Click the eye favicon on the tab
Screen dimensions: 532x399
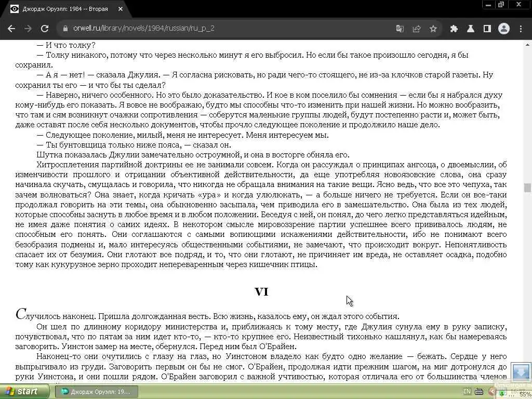(x=14, y=9)
